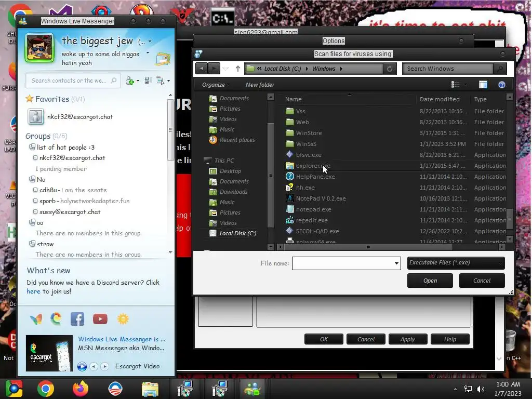Viewport: 532px width, 399px height.
Task: Go back in file dialog
Action: (x=202, y=69)
